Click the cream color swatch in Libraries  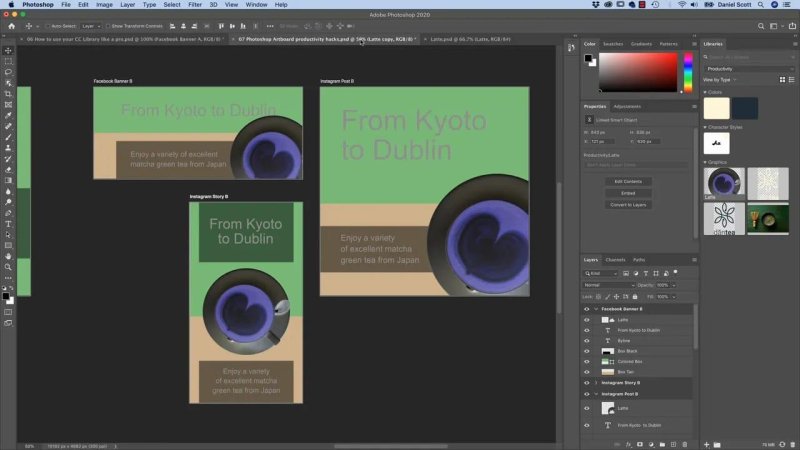pyautogui.click(x=716, y=108)
